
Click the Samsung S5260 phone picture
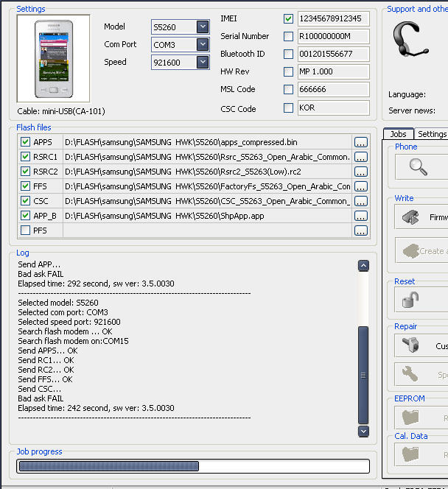click(x=53, y=59)
